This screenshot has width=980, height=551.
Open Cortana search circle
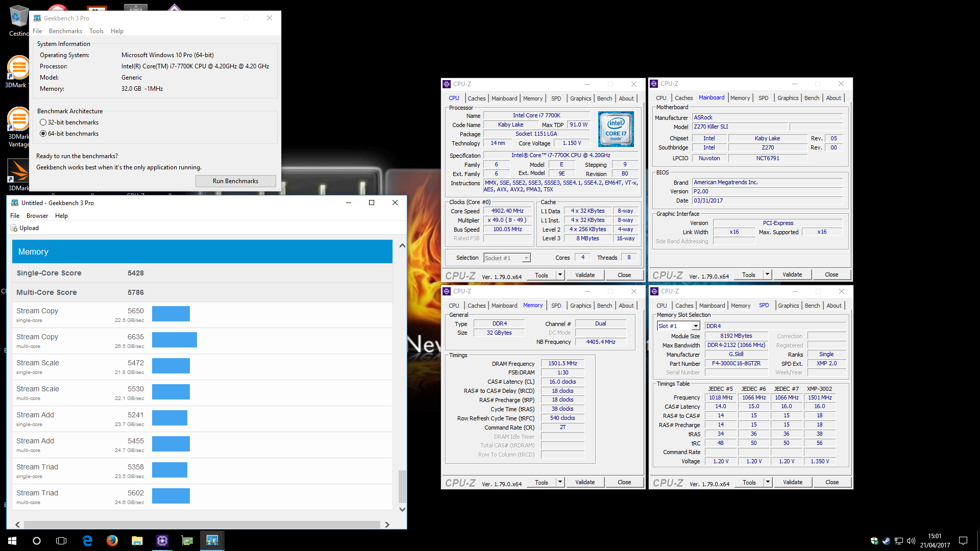tap(37, 540)
